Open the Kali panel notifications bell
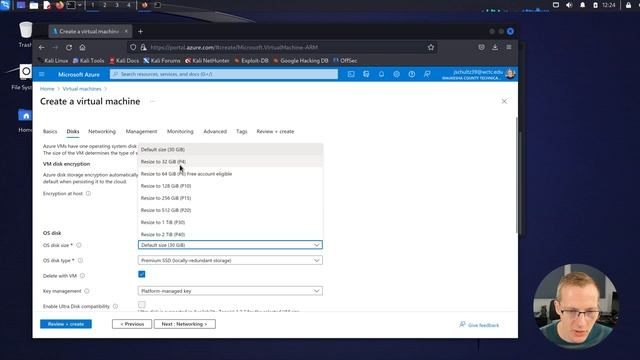Viewport: 640px width, 360px height. point(582,5)
